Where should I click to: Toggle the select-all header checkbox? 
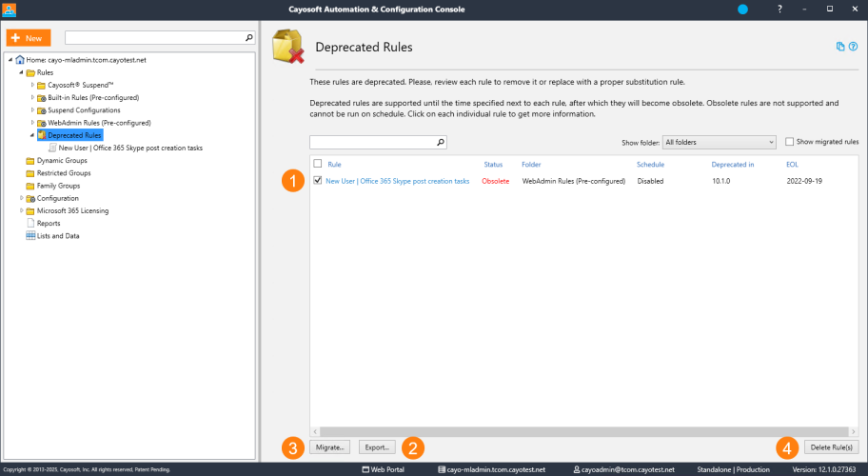pos(318,164)
